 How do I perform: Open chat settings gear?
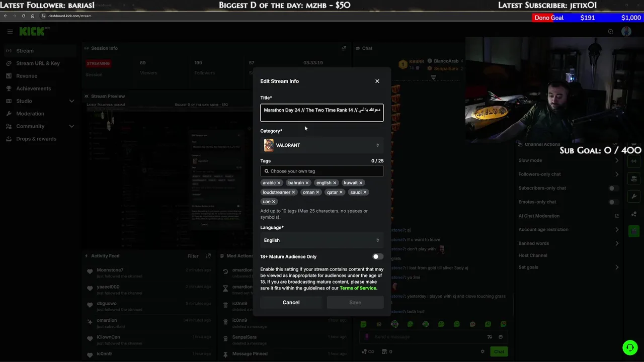tap(482, 351)
